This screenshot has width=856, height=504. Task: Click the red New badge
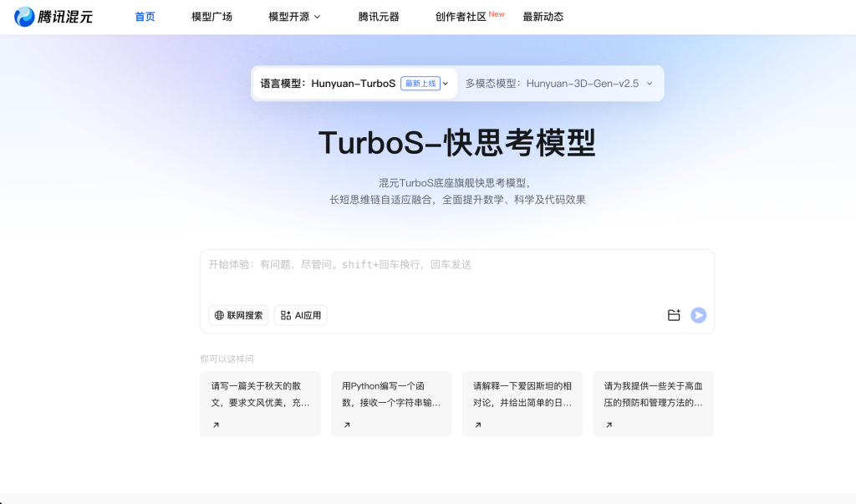(497, 14)
